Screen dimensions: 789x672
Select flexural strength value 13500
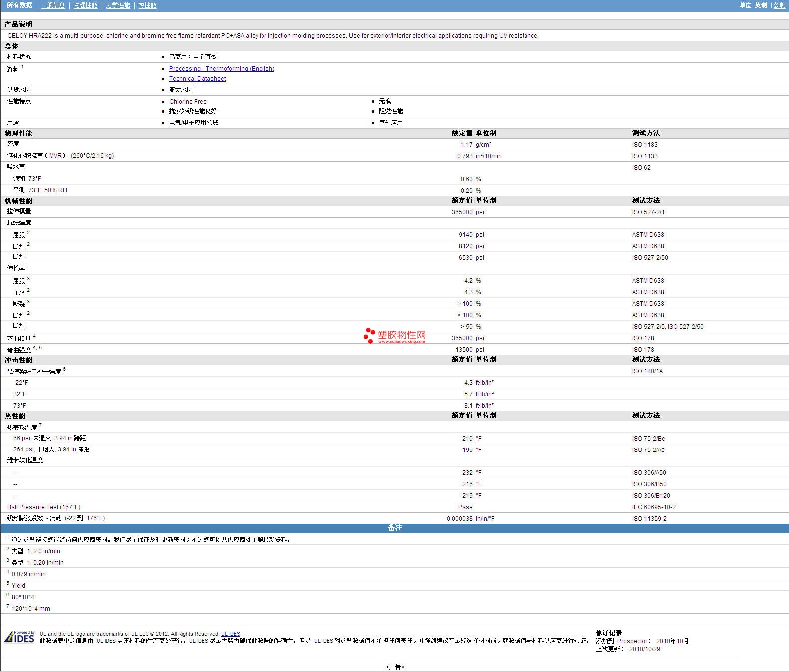pos(464,350)
